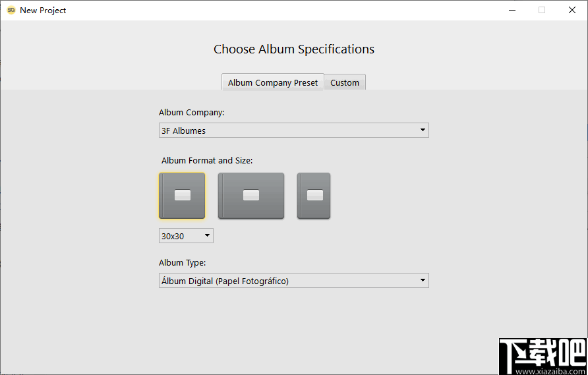The height and width of the screenshot is (375, 588).
Task: Click the Album Type label
Action: (183, 263)
